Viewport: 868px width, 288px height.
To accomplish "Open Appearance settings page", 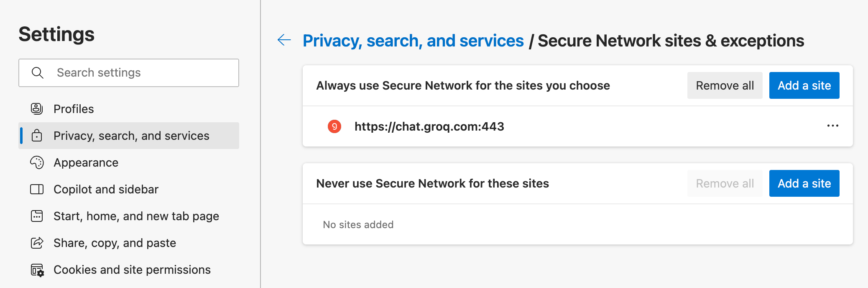I will (x=86, y=162).
